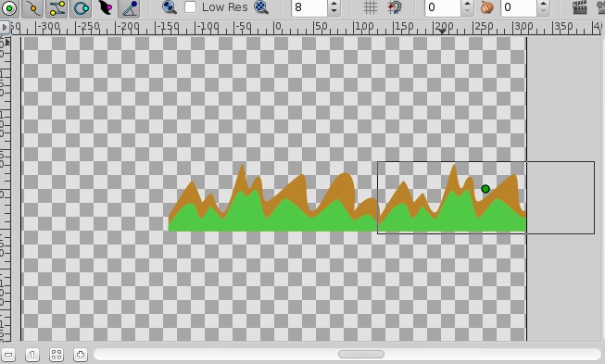
Task: Decrease past onion skins count
Action: (x=468, y=12)
